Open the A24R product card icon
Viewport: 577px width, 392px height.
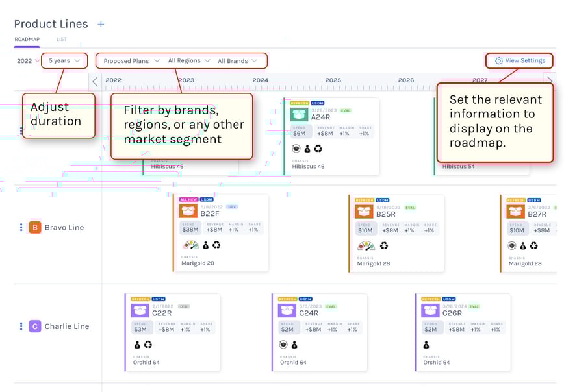coord(299,114)
